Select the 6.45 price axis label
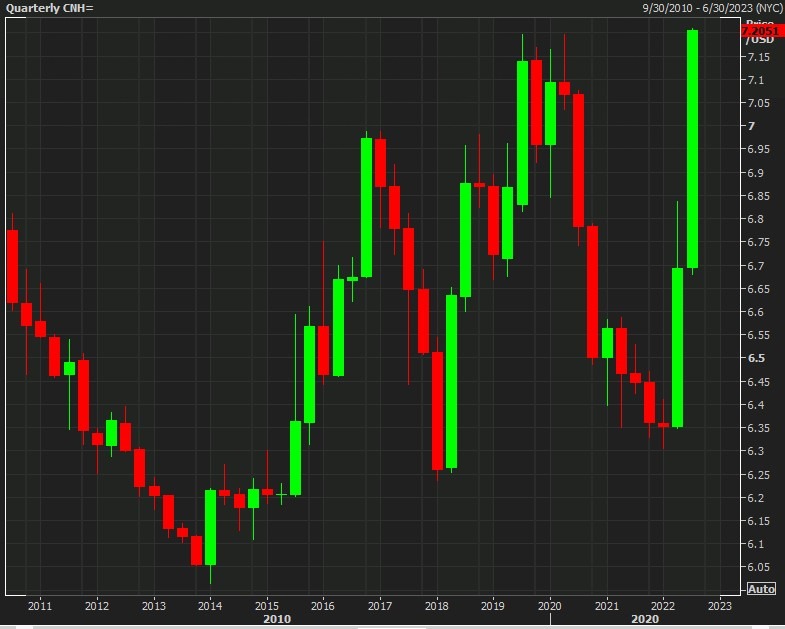 tap(758, 382)
